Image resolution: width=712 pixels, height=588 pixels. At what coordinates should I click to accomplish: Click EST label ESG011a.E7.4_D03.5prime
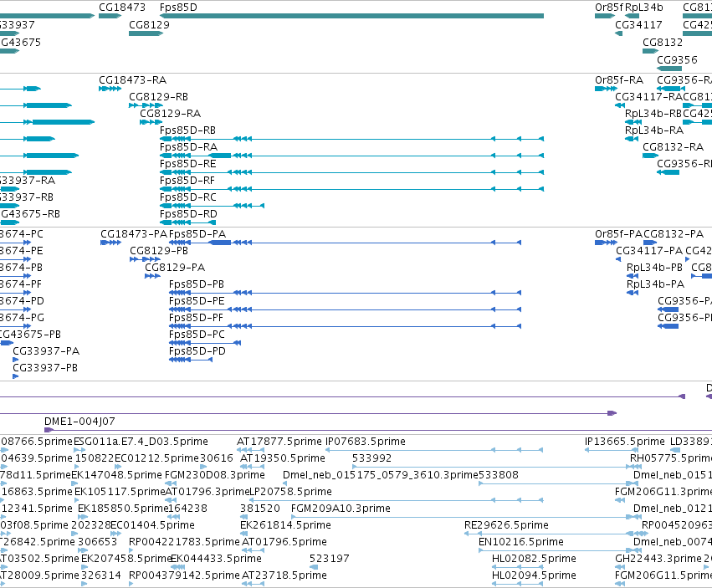click(141, 442)
